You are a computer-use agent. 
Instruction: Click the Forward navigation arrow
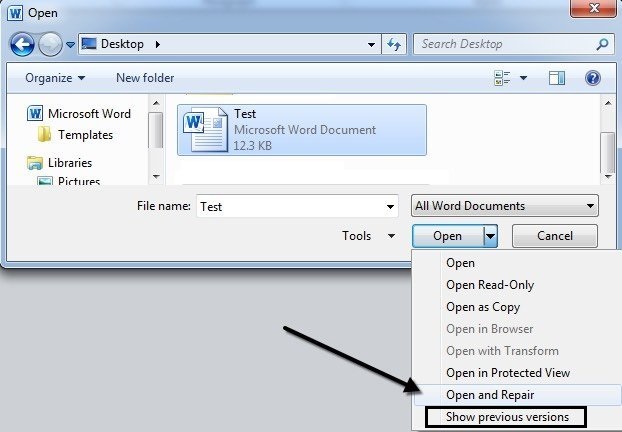[x=50, y=44]
